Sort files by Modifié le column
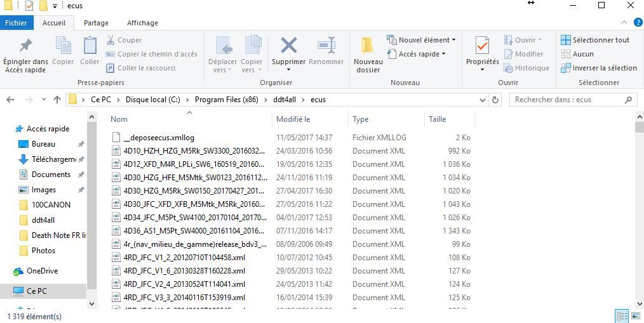 293,119
